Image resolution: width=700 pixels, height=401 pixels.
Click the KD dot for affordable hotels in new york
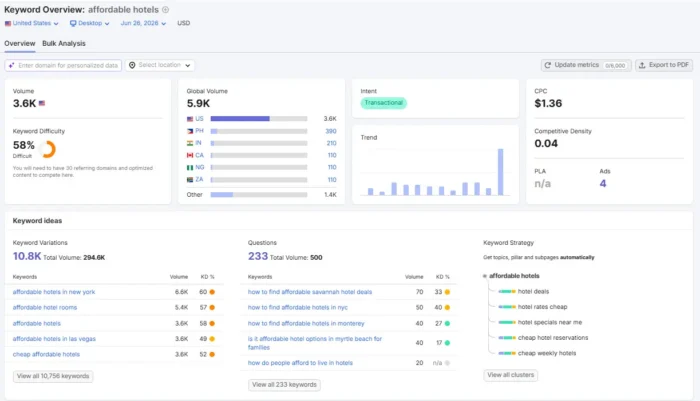pos(212,292)
